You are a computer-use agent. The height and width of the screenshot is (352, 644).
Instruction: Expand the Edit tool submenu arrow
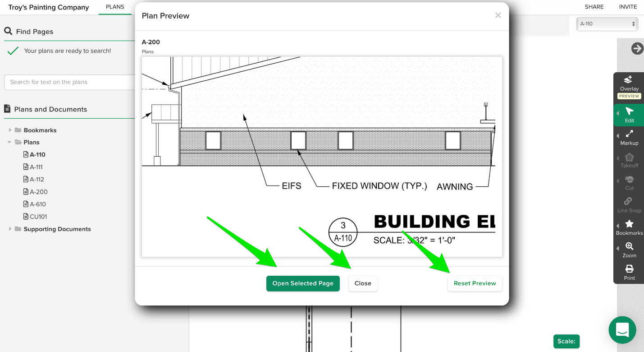(x=618, y=113)
